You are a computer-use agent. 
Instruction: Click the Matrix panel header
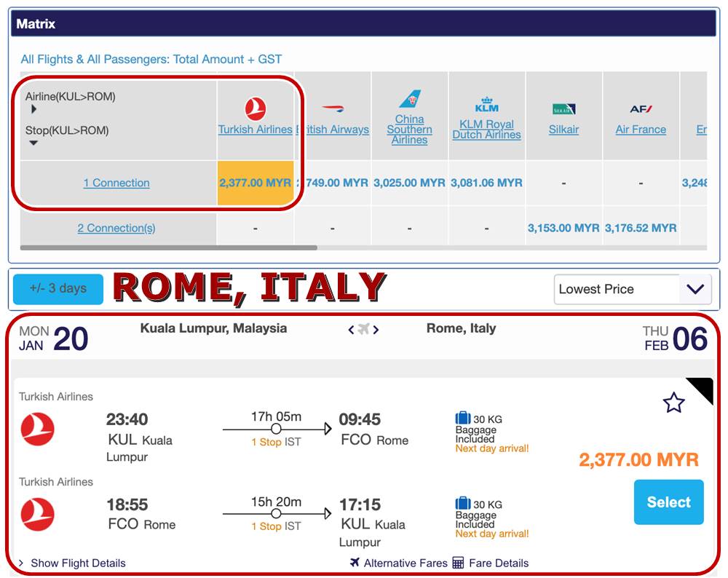coord(364,24)
